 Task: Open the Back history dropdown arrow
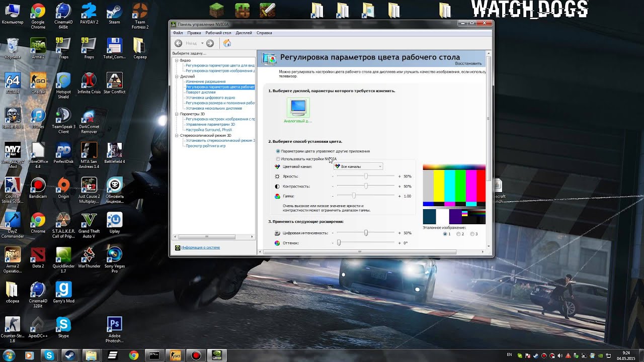[x=202, y=43]
